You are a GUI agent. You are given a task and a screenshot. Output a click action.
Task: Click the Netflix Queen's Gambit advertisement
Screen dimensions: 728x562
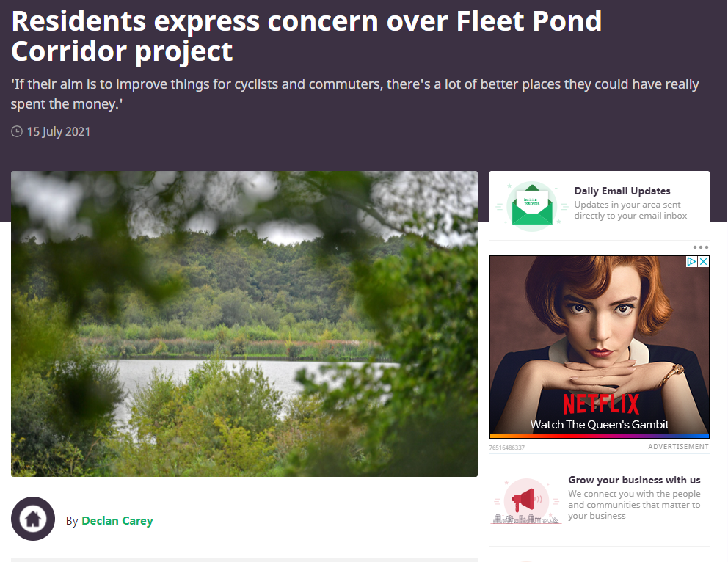pyautogui.click(x=600, y=347)
